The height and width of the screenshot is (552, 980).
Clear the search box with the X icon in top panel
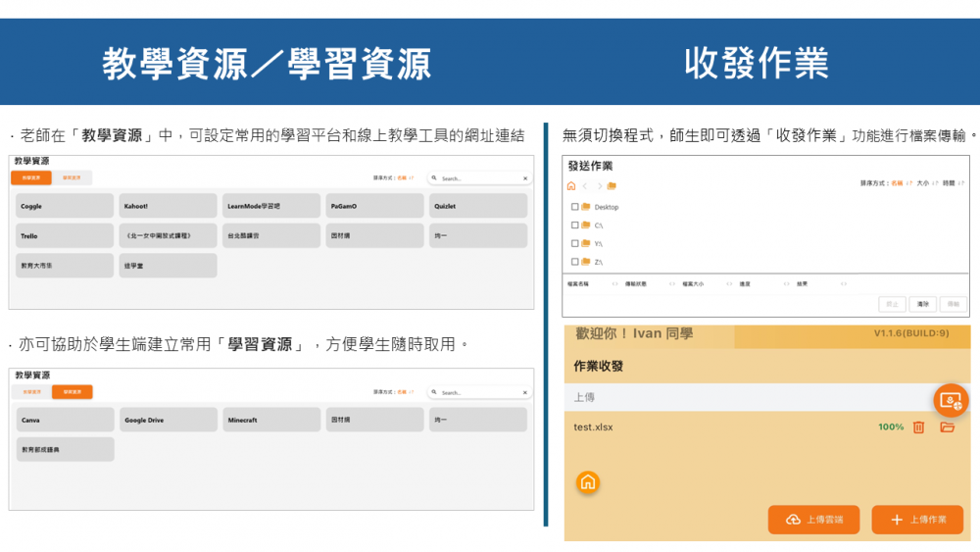click(525, 178)
